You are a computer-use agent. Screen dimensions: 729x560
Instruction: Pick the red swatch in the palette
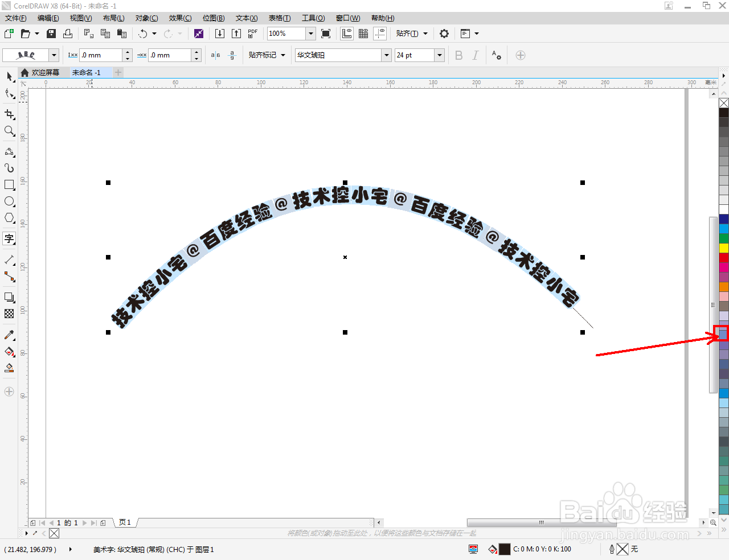724,258
